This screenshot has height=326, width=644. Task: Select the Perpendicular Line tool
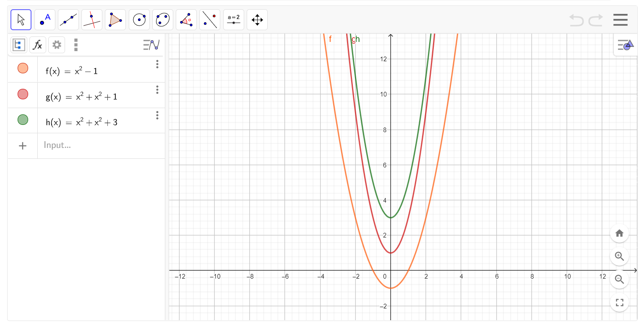(x=92, y=20)
